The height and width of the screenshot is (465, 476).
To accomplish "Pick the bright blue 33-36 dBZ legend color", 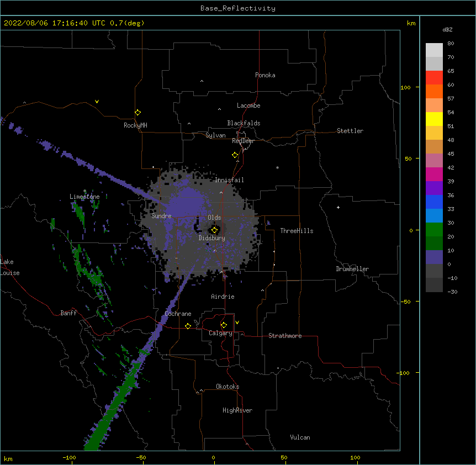I will 434,202.
